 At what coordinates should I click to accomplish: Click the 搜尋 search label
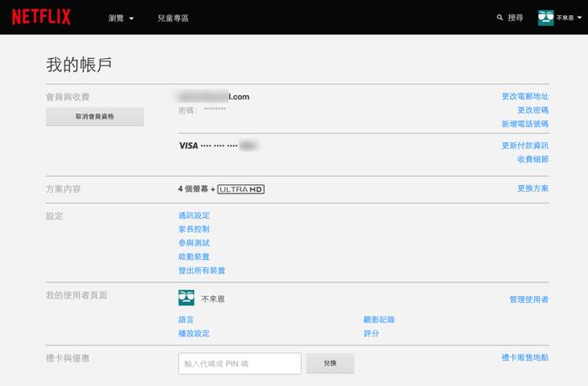[515, 18]
